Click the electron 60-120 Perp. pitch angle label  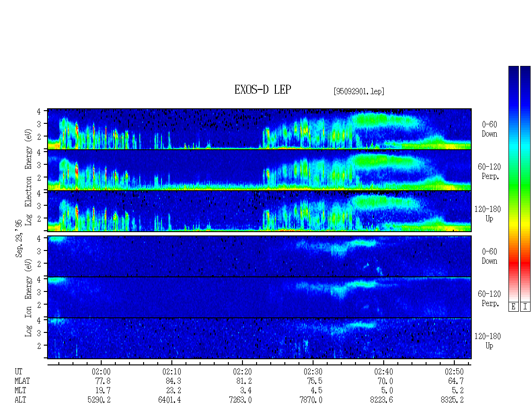coord(489,171)
